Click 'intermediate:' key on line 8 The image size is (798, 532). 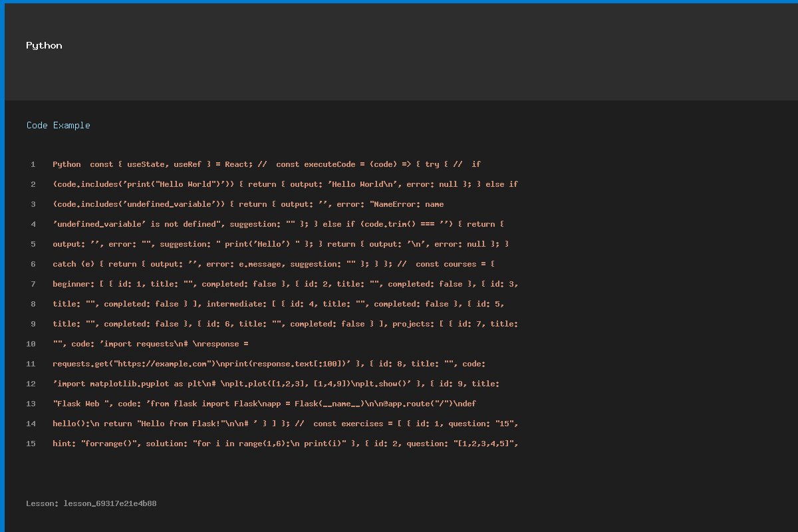237,304
